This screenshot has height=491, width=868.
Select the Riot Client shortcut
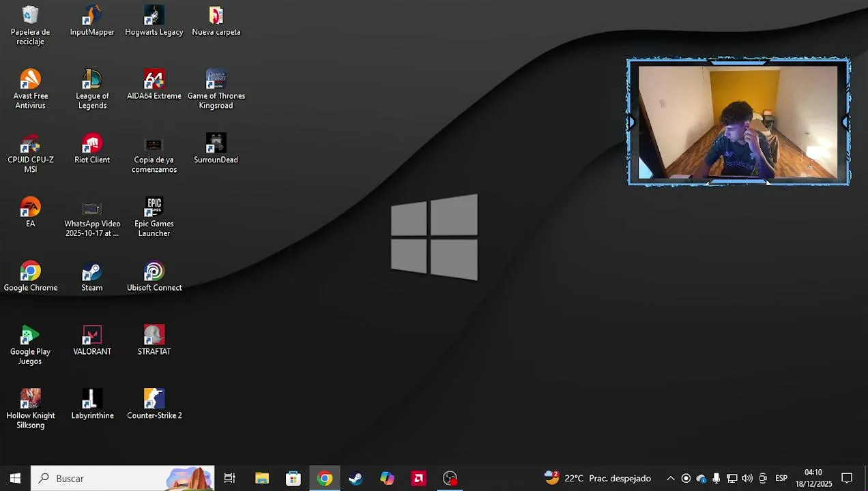92,149
